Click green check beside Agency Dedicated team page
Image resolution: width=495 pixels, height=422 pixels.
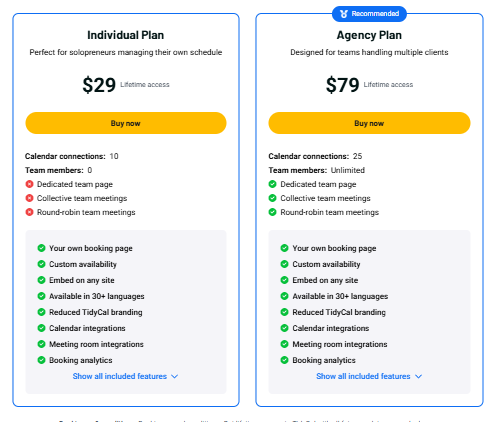click(272, 184)
